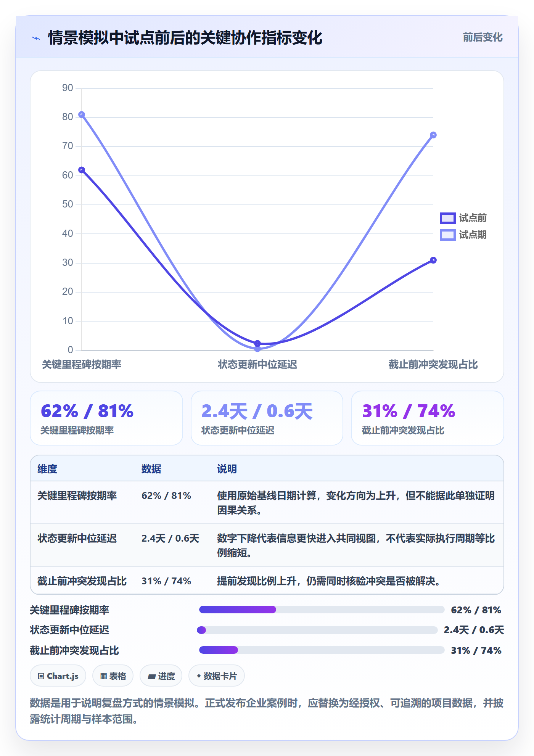Image resolution: width=534 pixels, height=756 pixels.
Task: Click the chart title 情景模拟中试点前后的关键协作指标变化
Action: 185,38
